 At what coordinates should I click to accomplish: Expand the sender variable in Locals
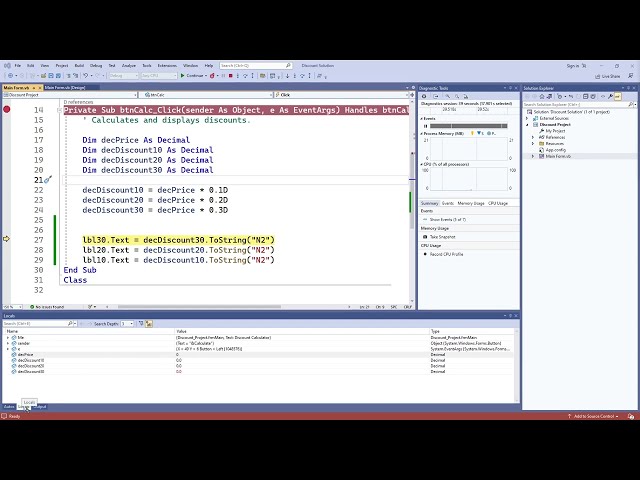[8, 343]
